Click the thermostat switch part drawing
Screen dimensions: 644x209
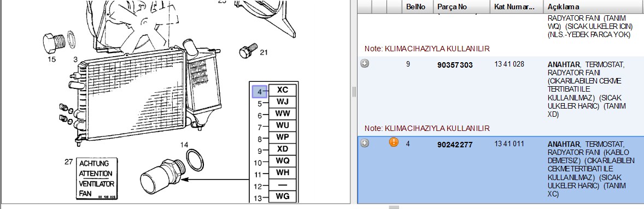163,176
